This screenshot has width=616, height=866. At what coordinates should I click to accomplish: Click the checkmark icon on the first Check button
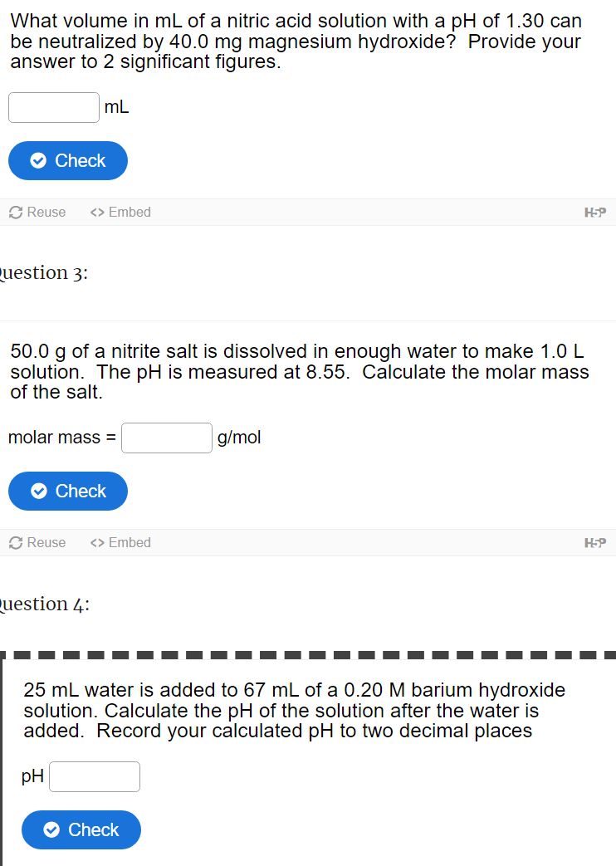point(39,160)
